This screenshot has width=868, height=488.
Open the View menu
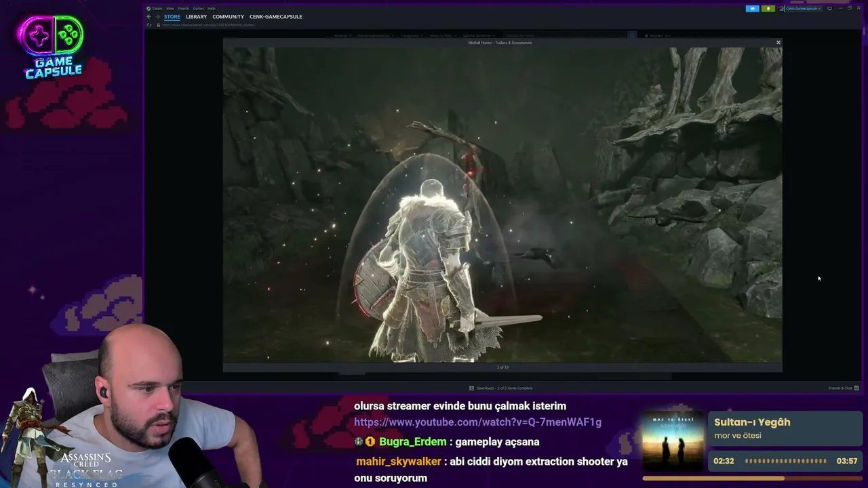point(170,8)
